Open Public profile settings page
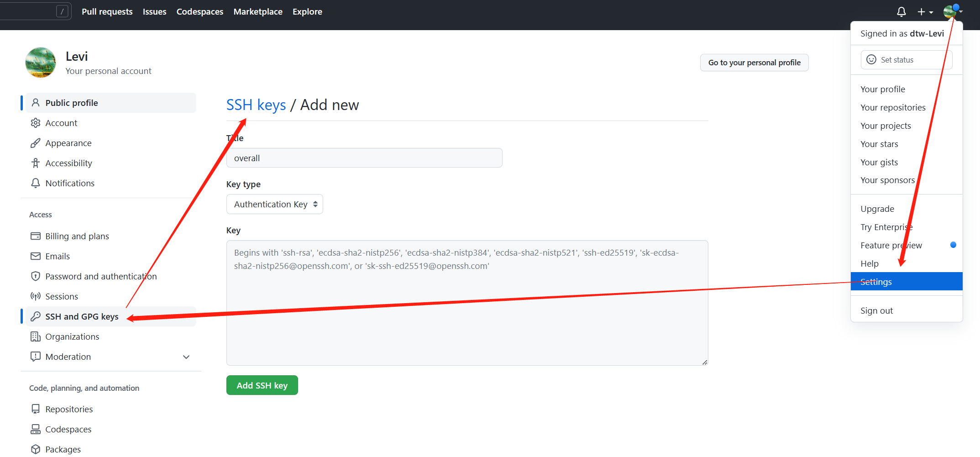The image size is (980, 457). (x=111, y=103)
